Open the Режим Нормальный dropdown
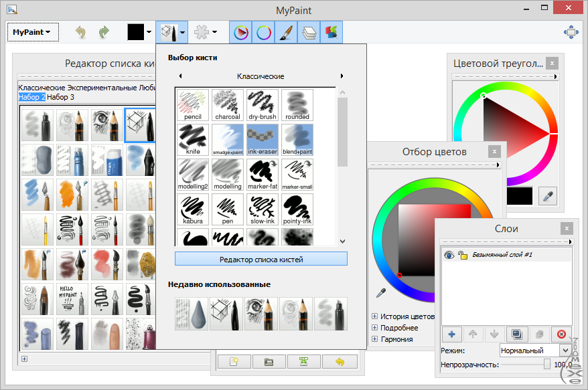The width and height of the screenshot is (588, 390). click(x=535, y=351)
